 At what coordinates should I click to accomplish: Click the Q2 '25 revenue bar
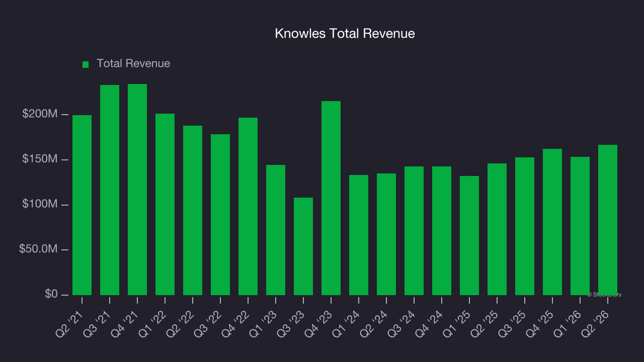pos(497,229)
